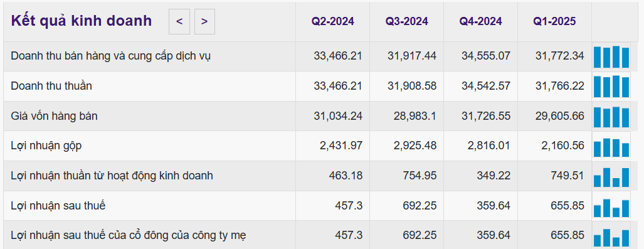Select the Q2-2024 column header
This screenshot has height=249, width=644.
333,21
